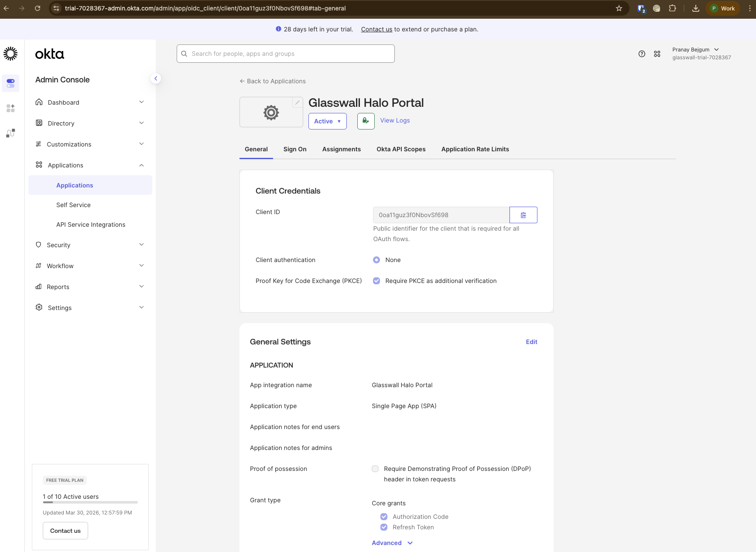756x552 pixels.
Task: Go back with browser back arrow
Action: tap(6, 8)
